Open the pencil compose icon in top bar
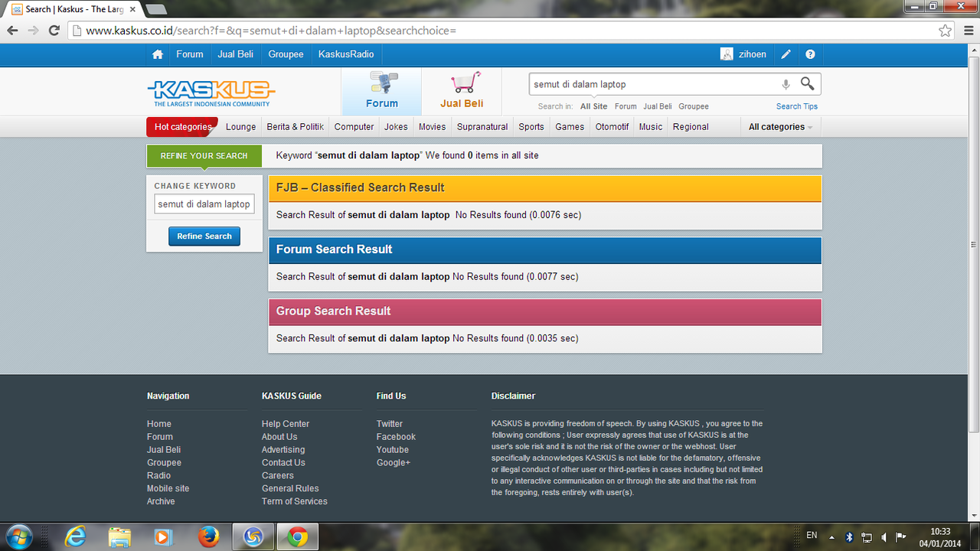This screenshot has width=980, height=551. [x=786, y=54]
